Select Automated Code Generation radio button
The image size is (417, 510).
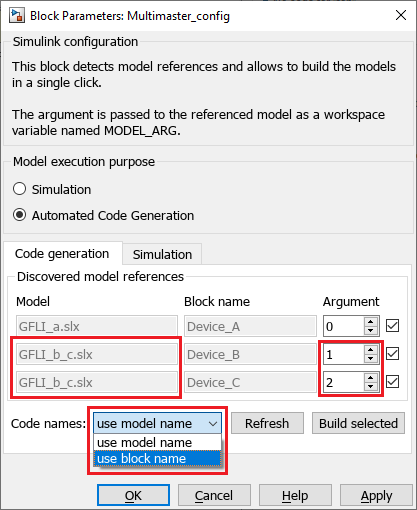pyautogui.click(x=19, y=215)
